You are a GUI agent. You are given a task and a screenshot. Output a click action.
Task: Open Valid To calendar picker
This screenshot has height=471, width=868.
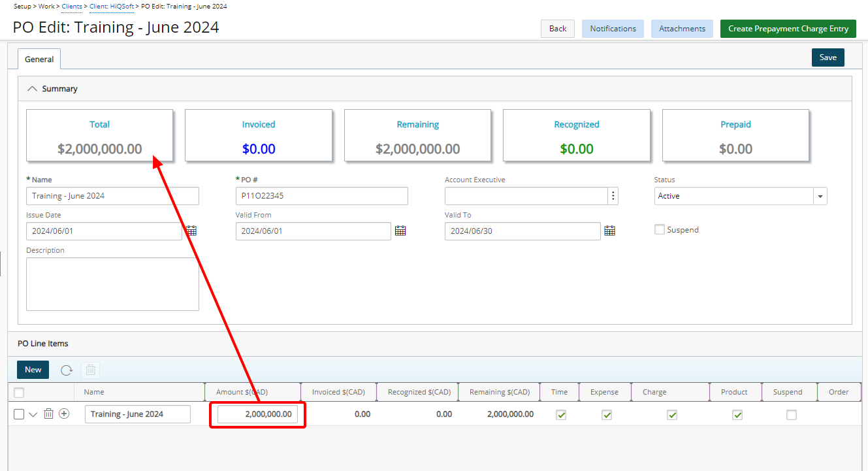coord(609,231)
